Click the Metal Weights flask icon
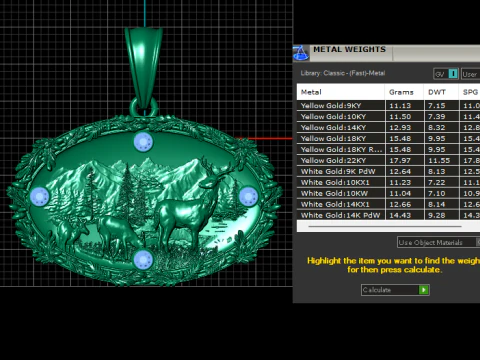480x360 pixels. (x=301, y=53)
